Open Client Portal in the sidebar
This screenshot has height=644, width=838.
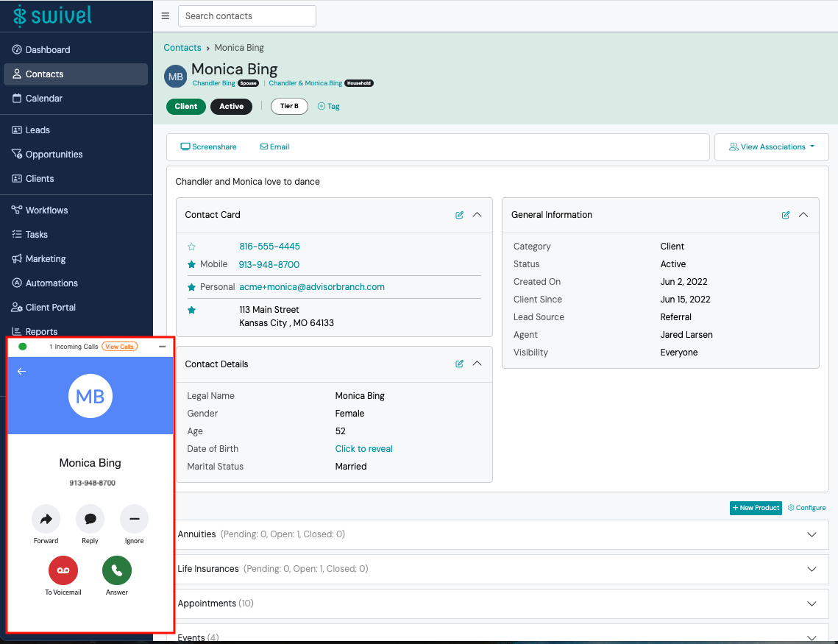[x=76, y=308]
